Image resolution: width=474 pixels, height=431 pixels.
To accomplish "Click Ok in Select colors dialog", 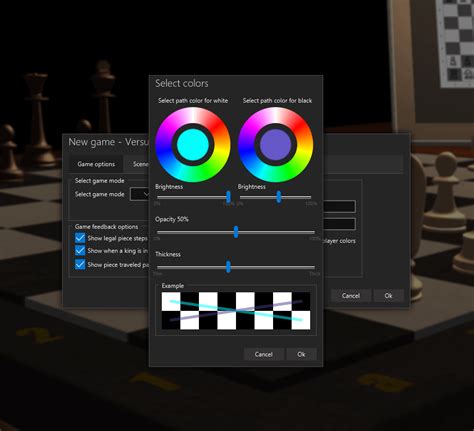I will [301, 354].
